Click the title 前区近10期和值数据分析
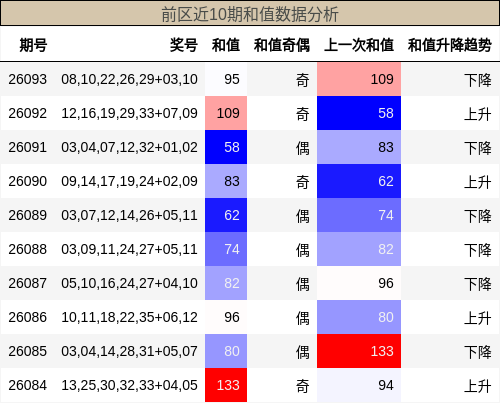500x403 pixels. [250, 14]
